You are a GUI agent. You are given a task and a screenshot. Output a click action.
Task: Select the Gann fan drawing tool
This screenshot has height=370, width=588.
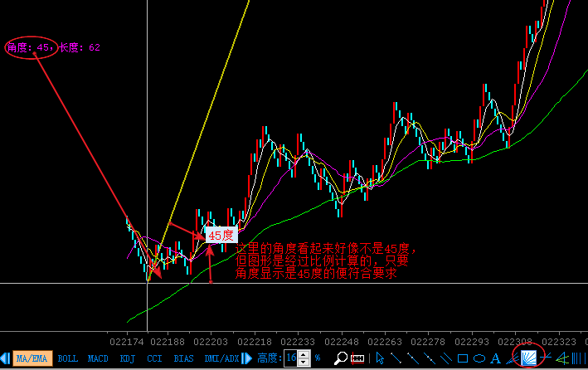(527, 358)
